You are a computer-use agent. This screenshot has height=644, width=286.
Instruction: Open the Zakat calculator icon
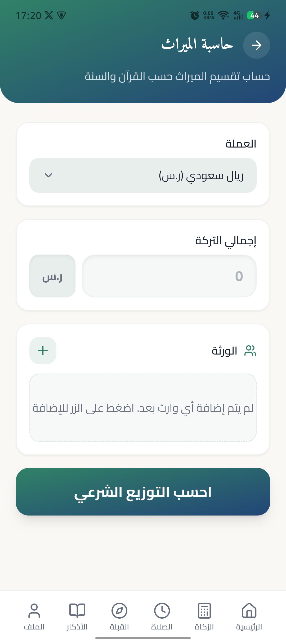[x=204, y=611]
